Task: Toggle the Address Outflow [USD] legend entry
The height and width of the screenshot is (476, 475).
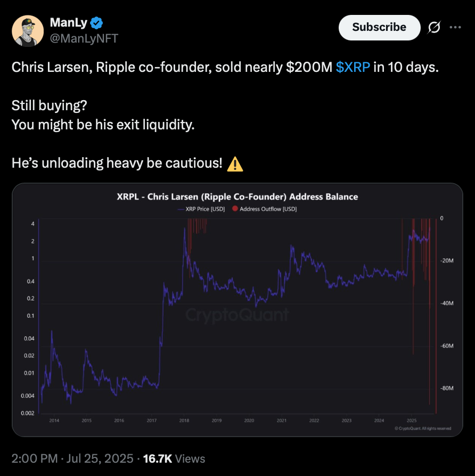Action: 268,209
